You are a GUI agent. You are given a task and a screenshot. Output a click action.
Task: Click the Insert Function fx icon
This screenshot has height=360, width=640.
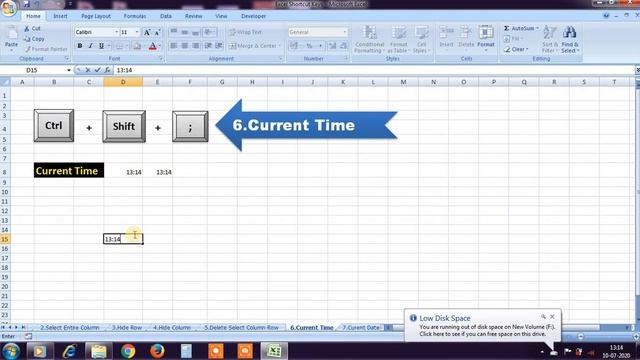pyautogui.click(x=107, y=70)
